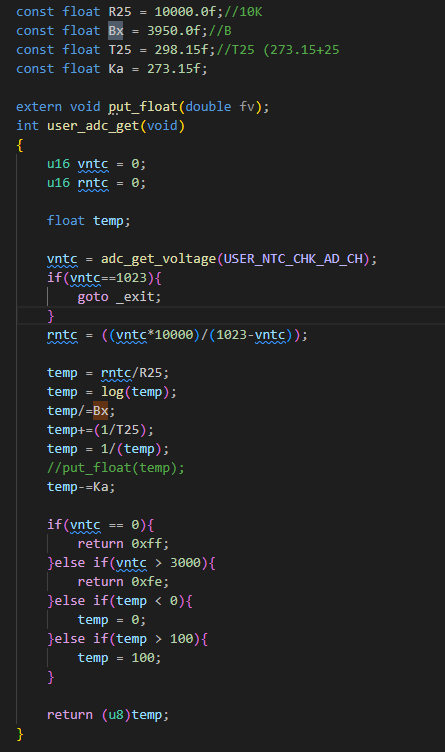445x752 pixels.
Task: Click the 'temp = 1/(temp)' line
Action: coord(108,449)
